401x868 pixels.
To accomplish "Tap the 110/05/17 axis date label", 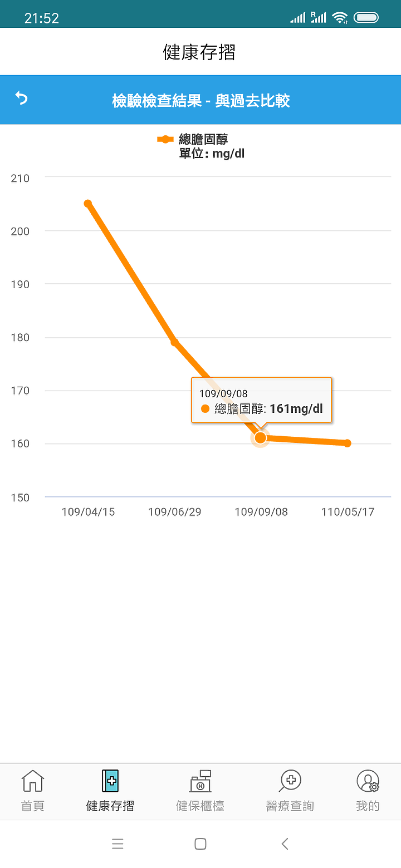I will (348, 512).
